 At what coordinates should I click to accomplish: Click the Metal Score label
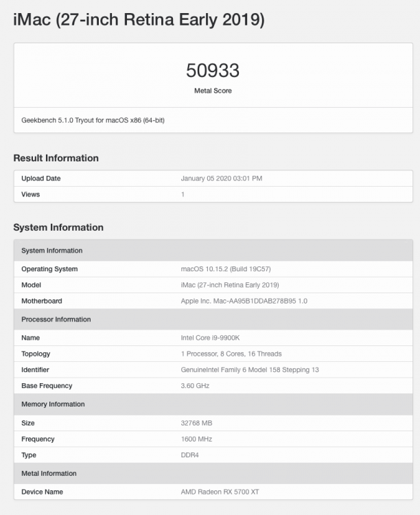(213, 91)
